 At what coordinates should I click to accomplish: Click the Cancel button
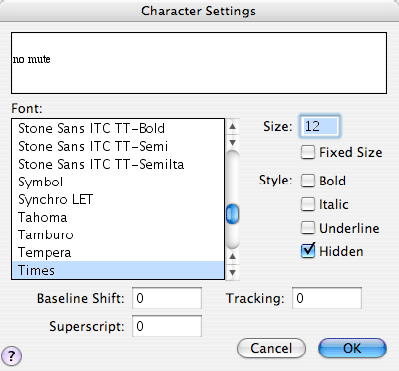tap(271, 348)
